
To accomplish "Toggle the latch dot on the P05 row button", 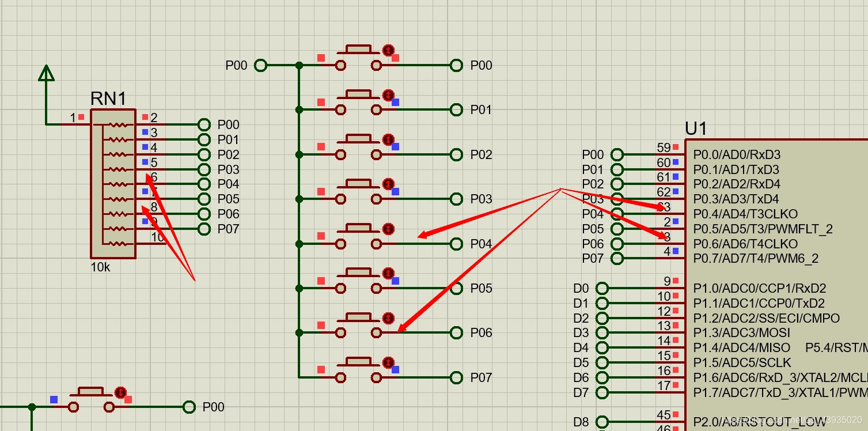I will pyautogui.click(x=389, y=273).
